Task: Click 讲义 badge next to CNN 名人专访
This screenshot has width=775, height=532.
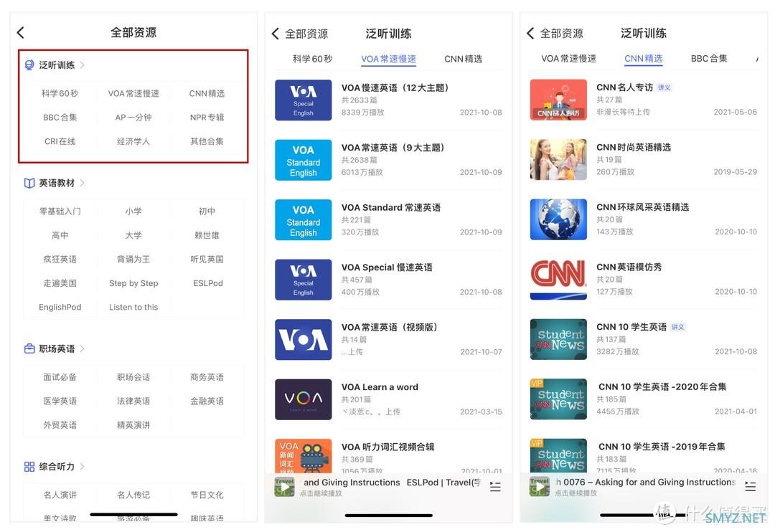Action: pos(664,88)
